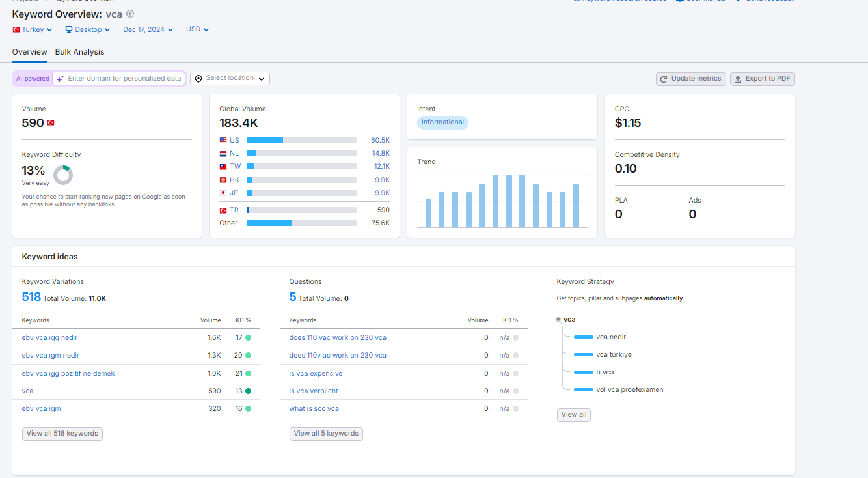Select 'vca türkiye' in Keyword Strategy tree
This screenshot has width=868, height=478.
[x=614, y=354]
